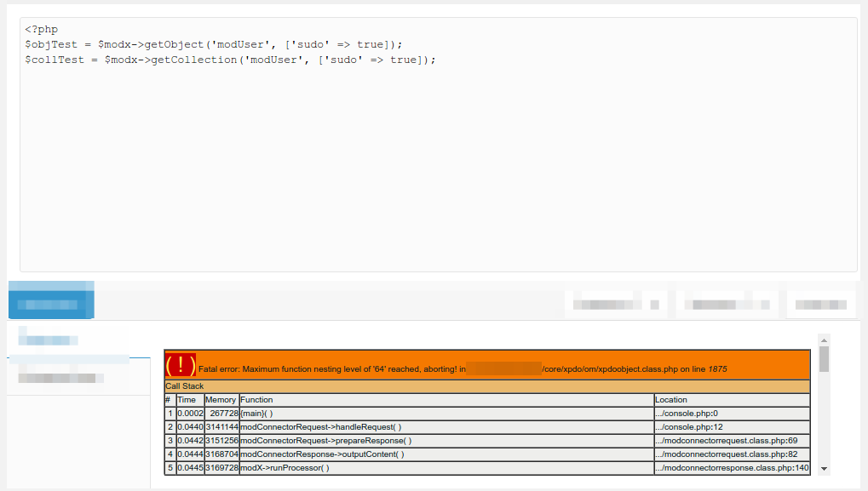Click the scroll down arrow of output panel
The image size is (868, 491).
pos(824,469)
